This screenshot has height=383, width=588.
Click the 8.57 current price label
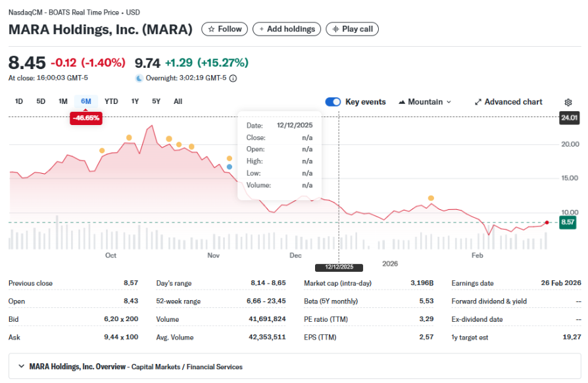coord(568,222)
